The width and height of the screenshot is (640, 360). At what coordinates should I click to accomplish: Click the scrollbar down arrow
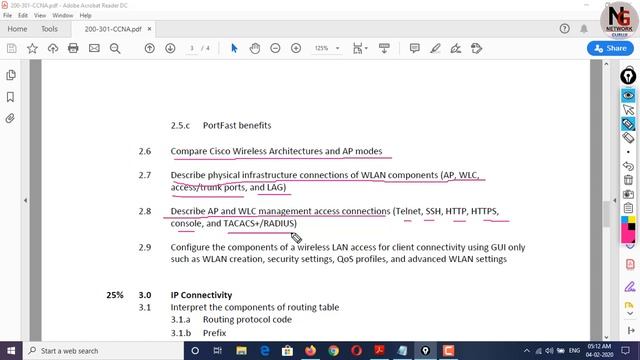[606, 337]
